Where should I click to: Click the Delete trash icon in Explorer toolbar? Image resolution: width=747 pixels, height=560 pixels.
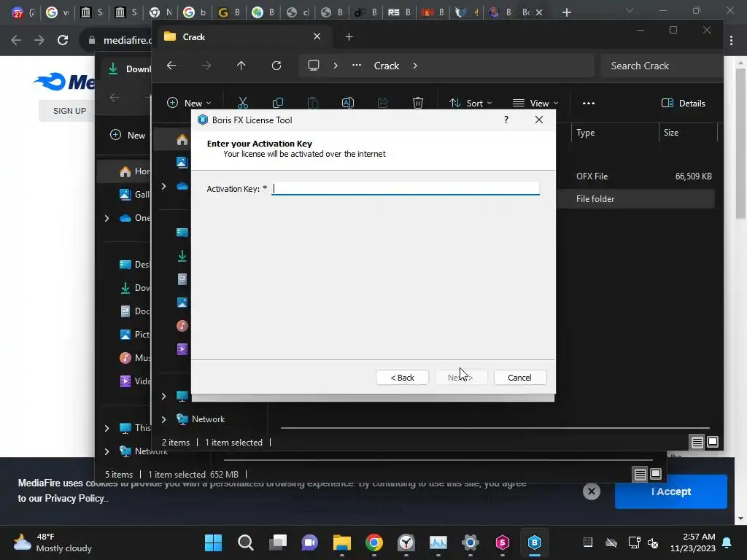(x=418, y=103)
